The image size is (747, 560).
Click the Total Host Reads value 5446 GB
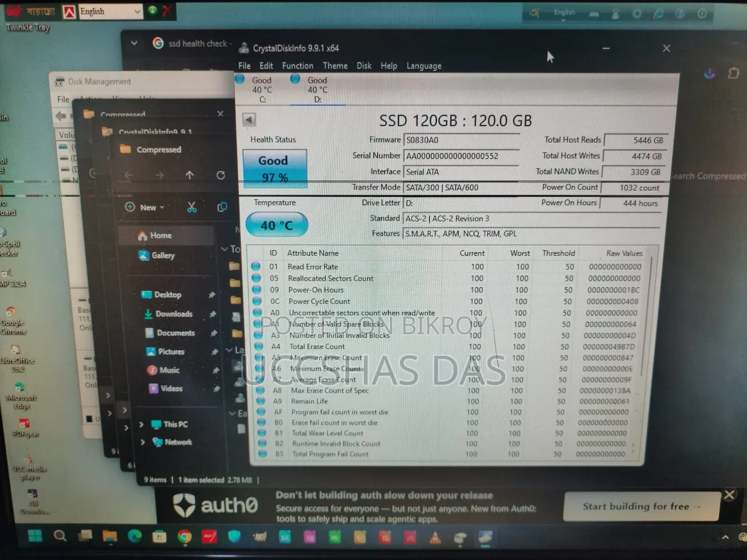635,140
